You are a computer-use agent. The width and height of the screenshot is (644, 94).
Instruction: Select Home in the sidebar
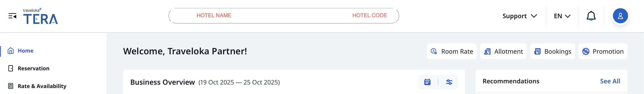pyautogui.click(x=26, y=51)
